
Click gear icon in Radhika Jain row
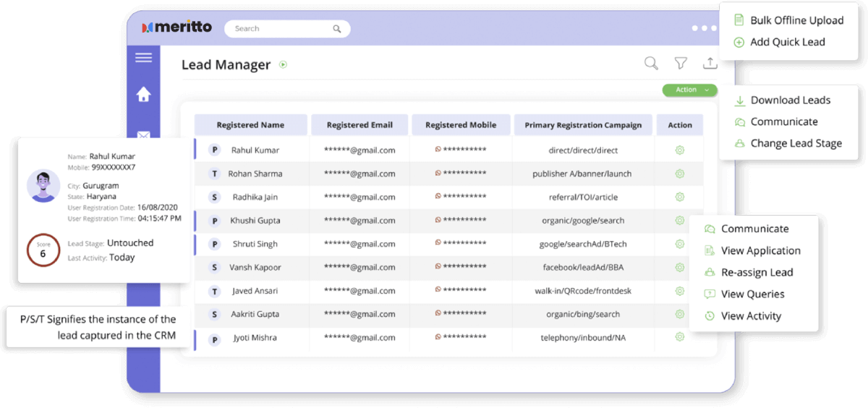point(679,197)
